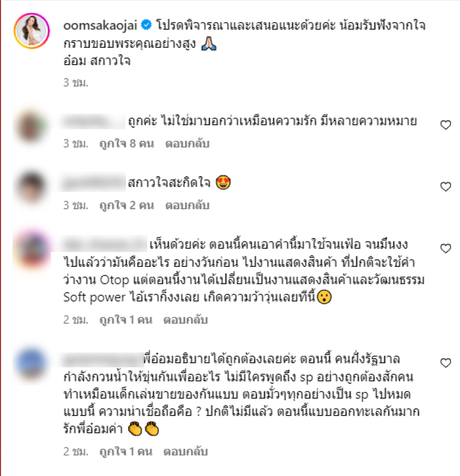
Task: Like the comment ending with รักพี่อ๋อมค่า
Action: click(446, 363)
